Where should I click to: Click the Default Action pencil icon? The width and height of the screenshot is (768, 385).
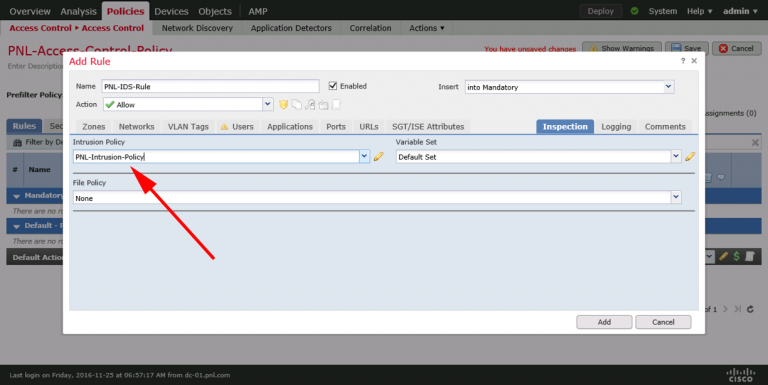tap(723, 257)
